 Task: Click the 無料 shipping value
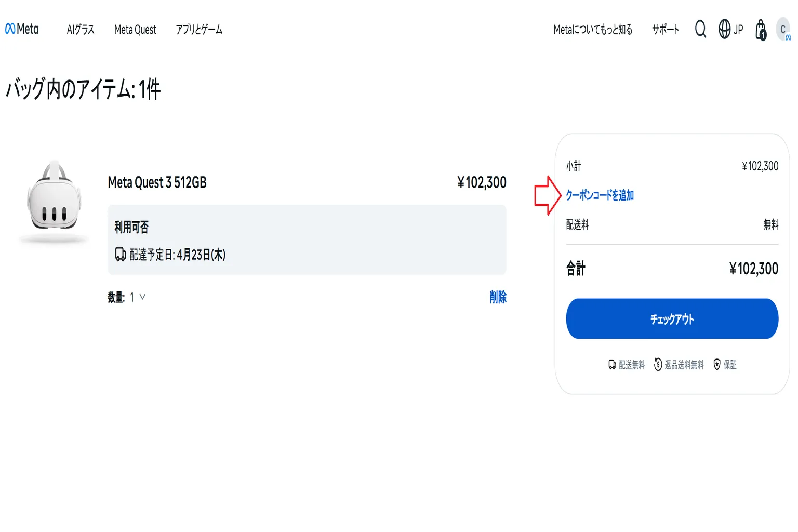coord(771,225)
